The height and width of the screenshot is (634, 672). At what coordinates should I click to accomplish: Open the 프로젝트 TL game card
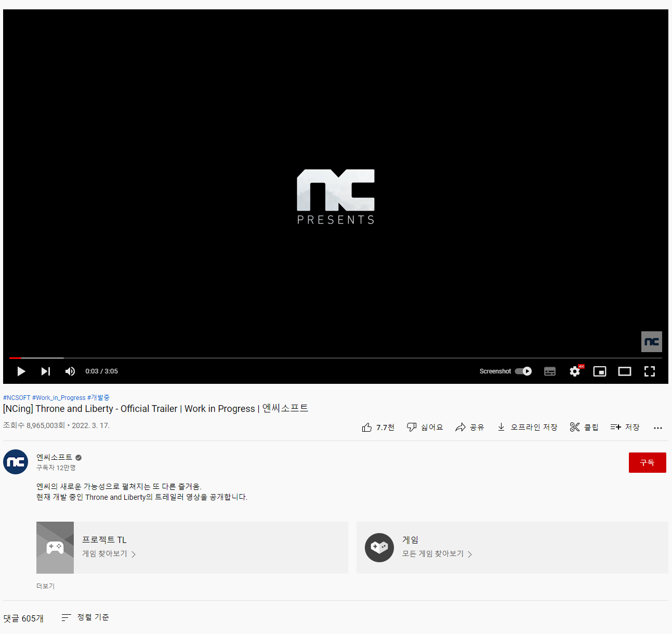pyautogui.click(x=192, y=548)
